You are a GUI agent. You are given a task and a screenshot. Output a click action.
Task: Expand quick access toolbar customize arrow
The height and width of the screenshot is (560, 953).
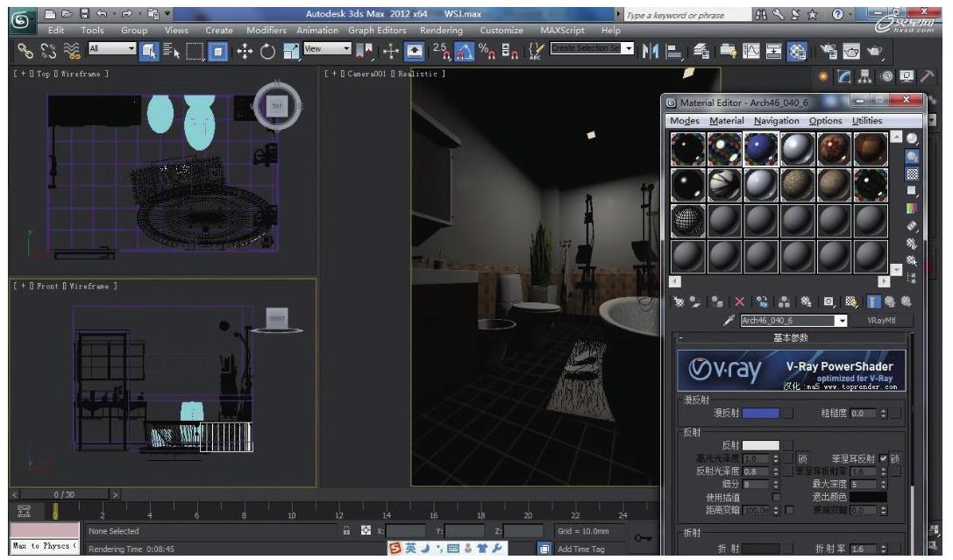tap(167, 13)
